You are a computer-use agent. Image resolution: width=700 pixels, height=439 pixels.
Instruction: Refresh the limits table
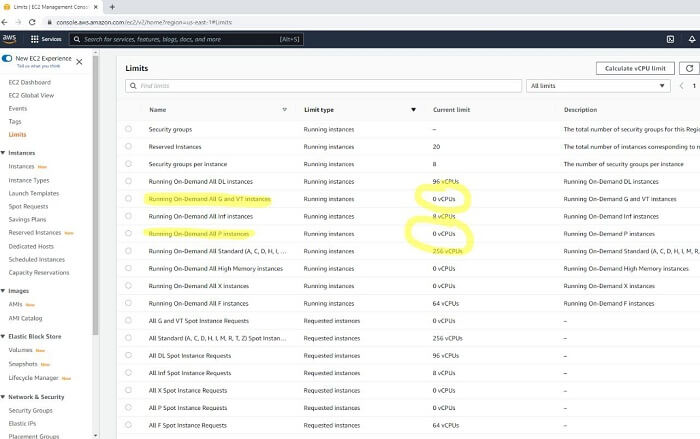687,68
